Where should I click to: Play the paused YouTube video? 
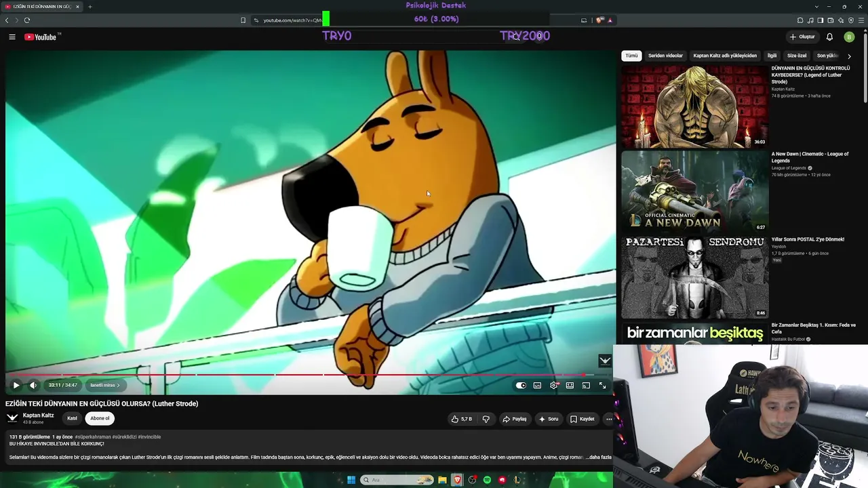16,385
